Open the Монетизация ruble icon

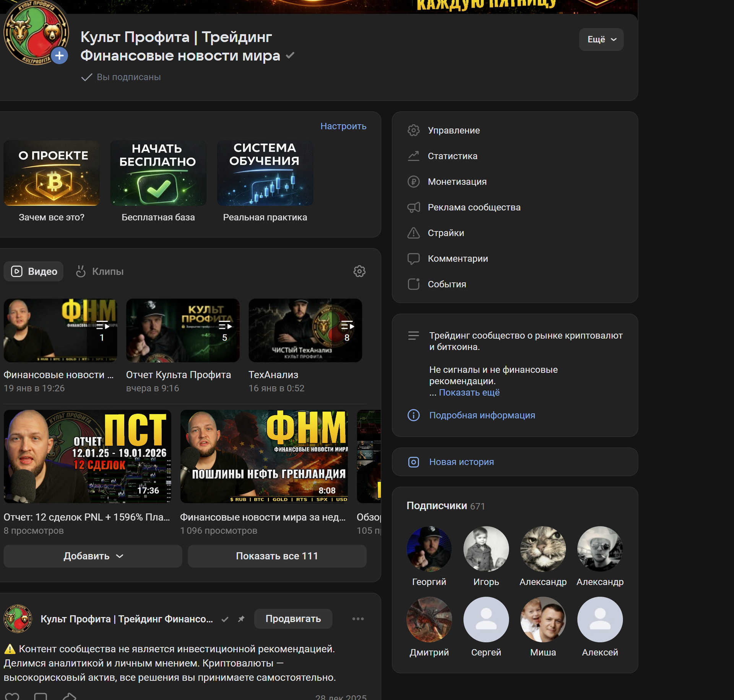pyautogui.click(x=413, y=182)
